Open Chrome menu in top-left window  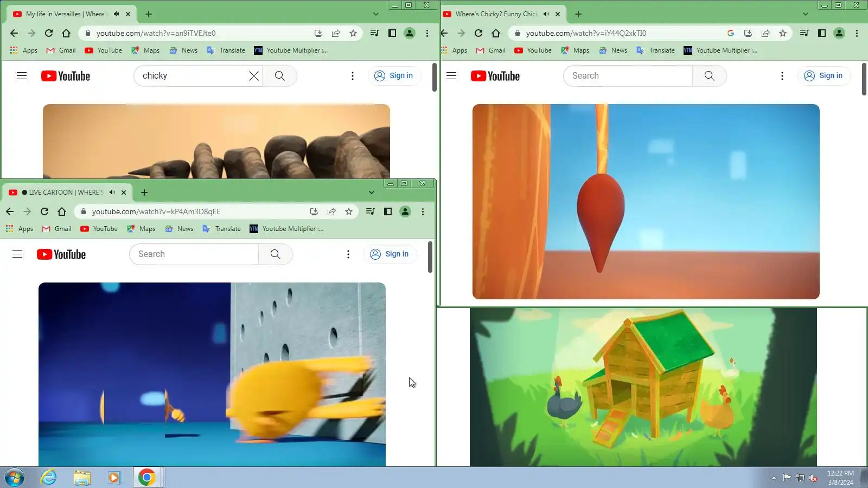pos(427,33)
